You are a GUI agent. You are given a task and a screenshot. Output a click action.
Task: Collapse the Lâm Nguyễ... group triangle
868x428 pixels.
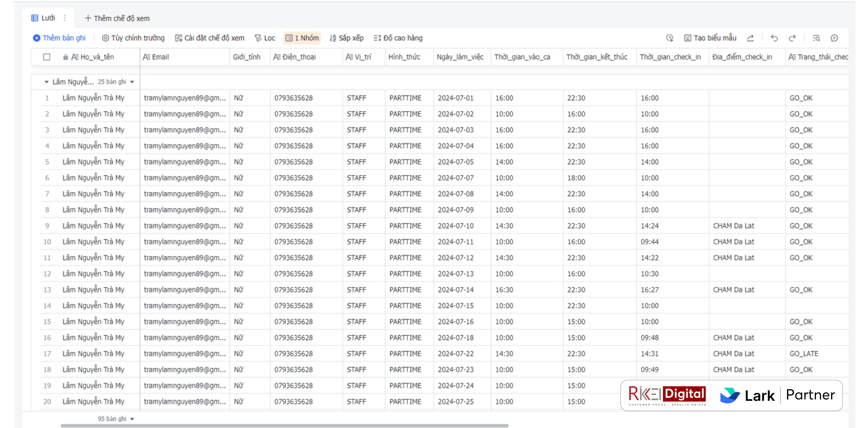tap(46, 82)
